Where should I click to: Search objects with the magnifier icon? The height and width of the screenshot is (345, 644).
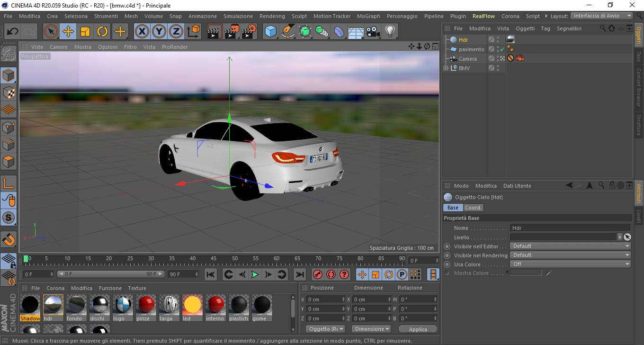tap(603, 28)
